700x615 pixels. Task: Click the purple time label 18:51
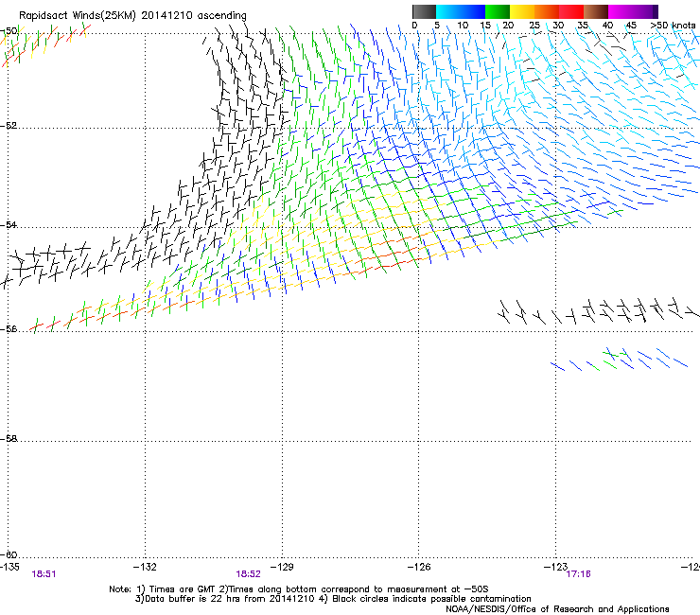click(44, 574)
